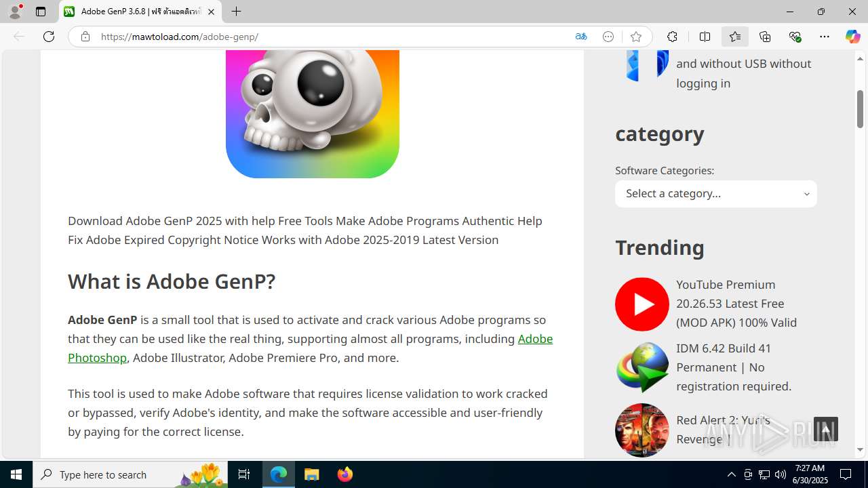Open the Favorites list button

[x=735, y=37]
